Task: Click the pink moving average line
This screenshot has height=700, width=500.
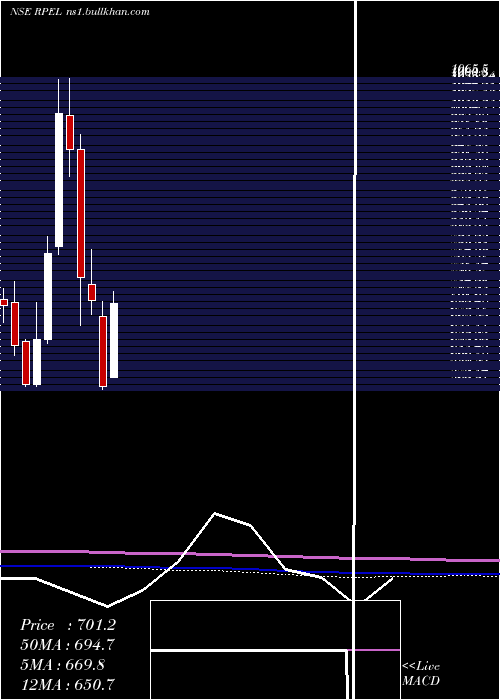Action: [250, 555]
